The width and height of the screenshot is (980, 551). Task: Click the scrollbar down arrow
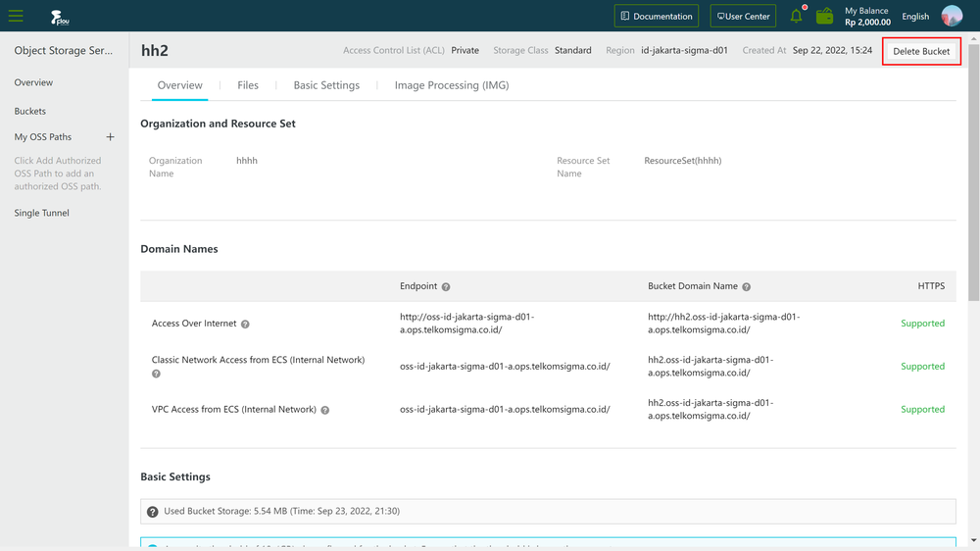coord(974,540)
